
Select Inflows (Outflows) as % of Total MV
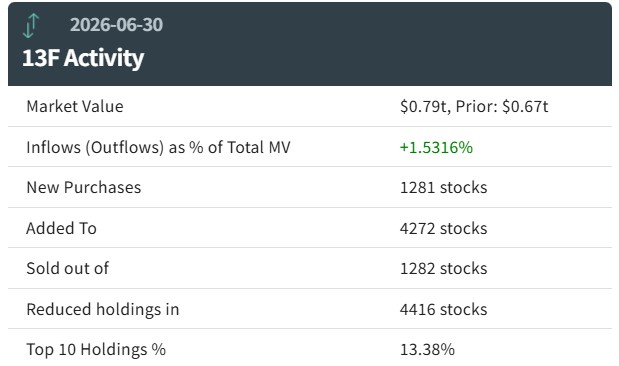point(158,148)
